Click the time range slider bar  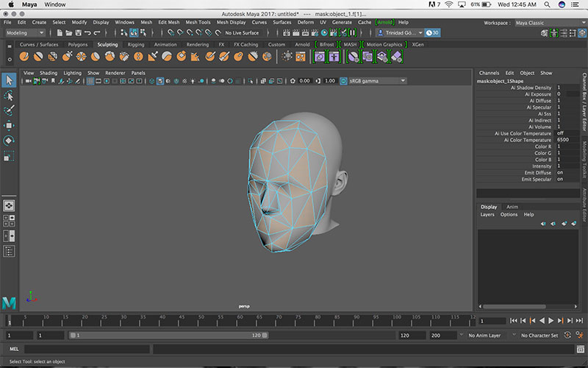pos(168,336)
